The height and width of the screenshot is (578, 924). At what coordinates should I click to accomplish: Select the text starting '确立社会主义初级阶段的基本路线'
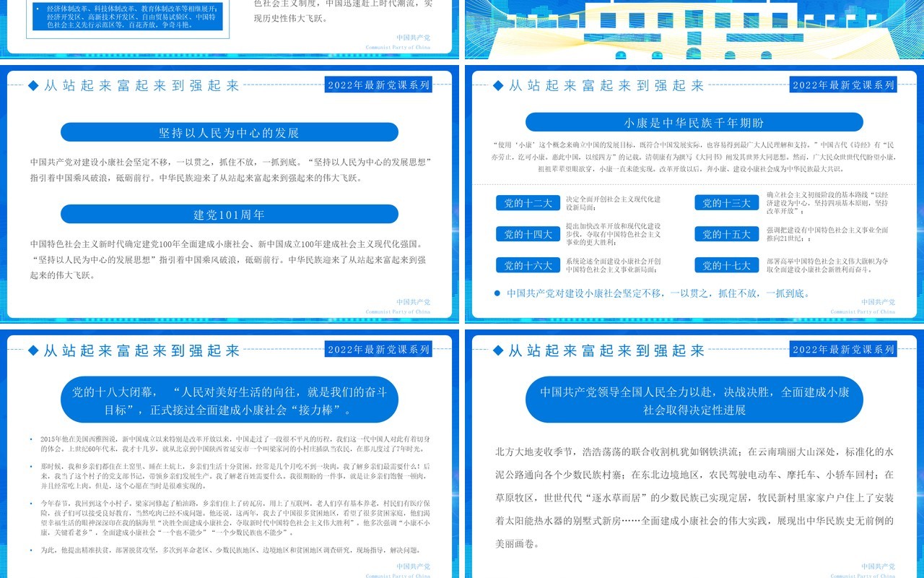[827, 203]
